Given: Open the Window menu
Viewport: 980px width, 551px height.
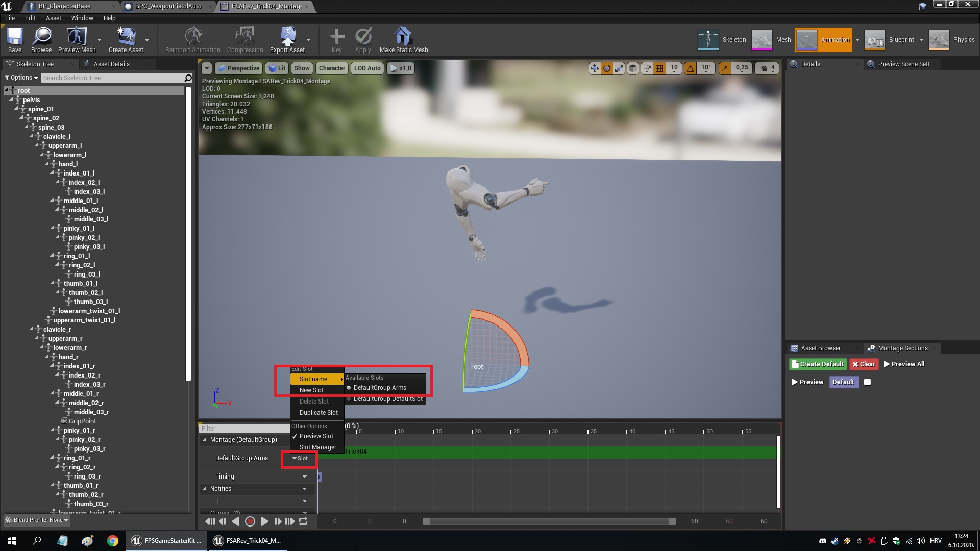Looking at the screenshot, I should click(x=82, y=18).
